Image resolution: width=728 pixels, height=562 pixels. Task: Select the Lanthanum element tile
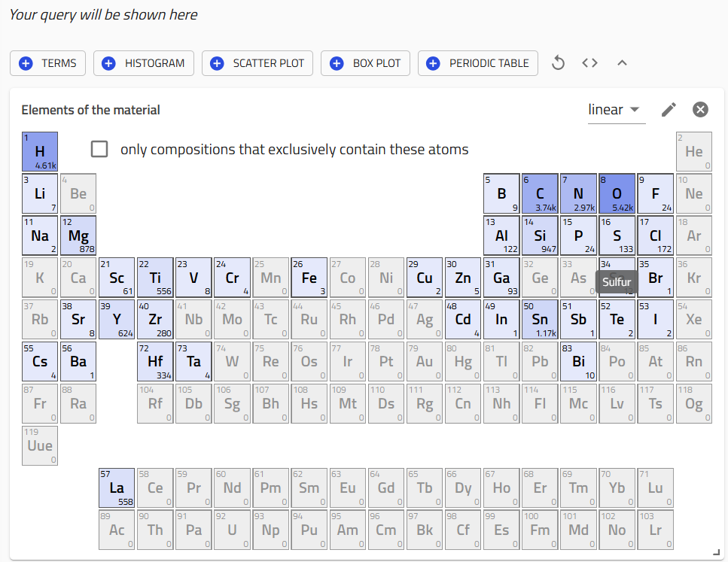coord(117,488)
